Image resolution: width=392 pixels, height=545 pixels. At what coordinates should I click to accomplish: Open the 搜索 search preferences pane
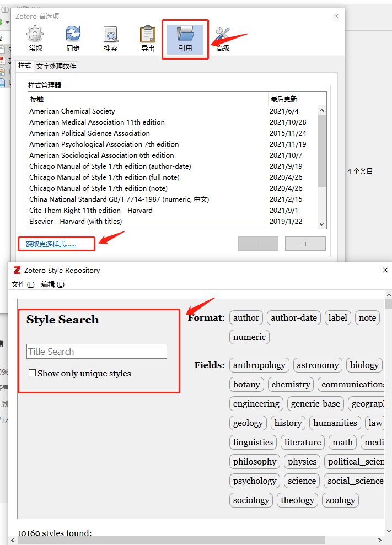pos(110,39)
